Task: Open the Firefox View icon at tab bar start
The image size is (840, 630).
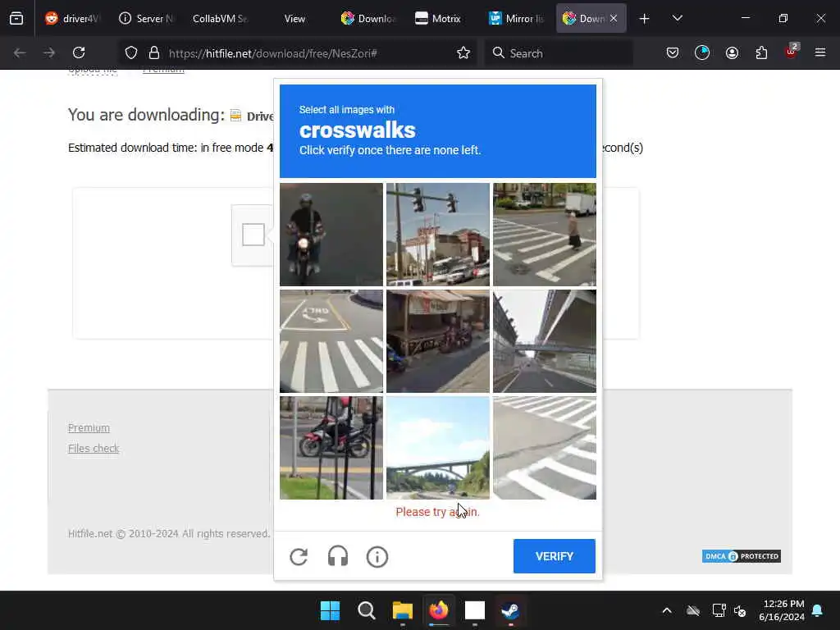Action: click(x=16, y=19)
